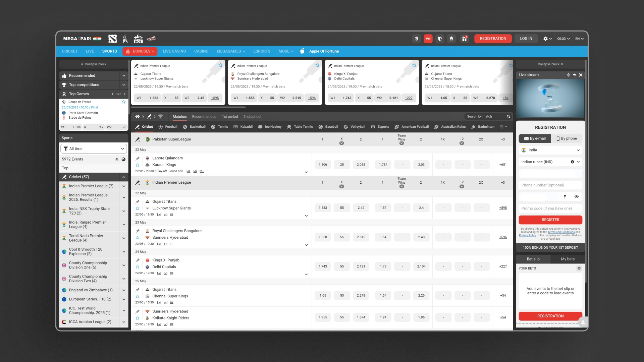644x362 pixels.
Task: Click the shield icon in header
Action: pos(440,39)
